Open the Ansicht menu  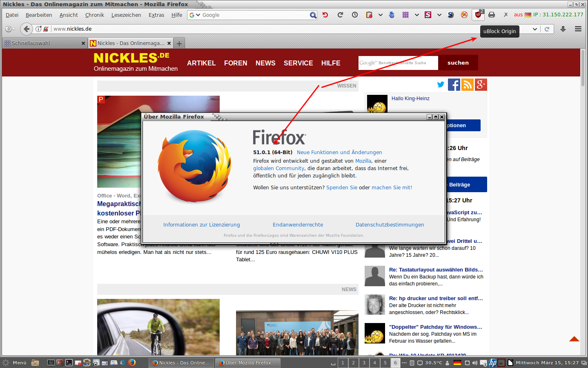tap(69, 15)
